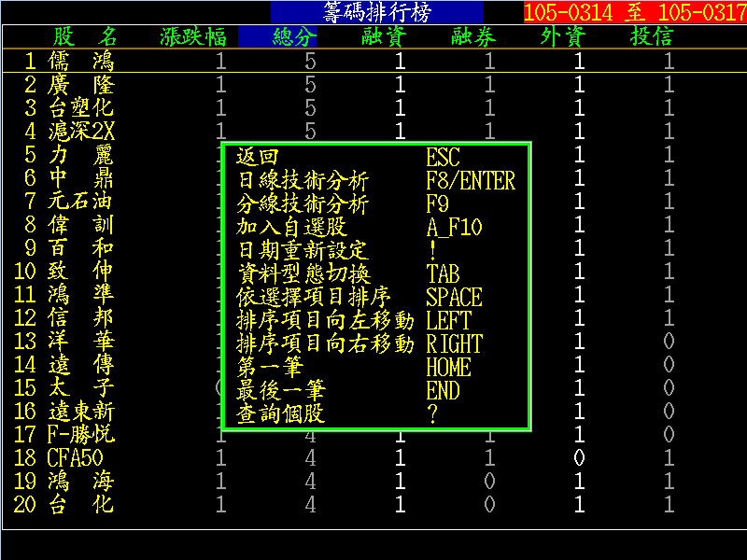
Task: Click the date range 105-0314 至 105-0317
Action: pos(634,13)
